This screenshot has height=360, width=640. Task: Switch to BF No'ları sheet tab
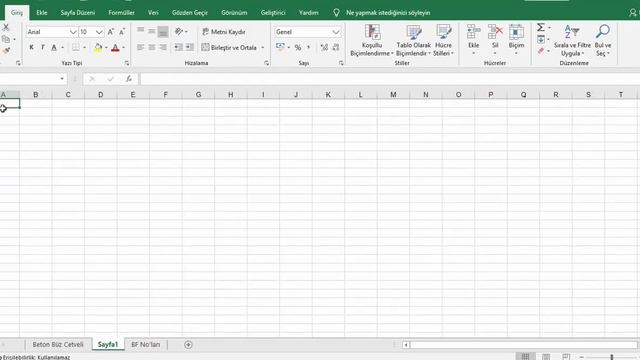[x=146, y=344]
